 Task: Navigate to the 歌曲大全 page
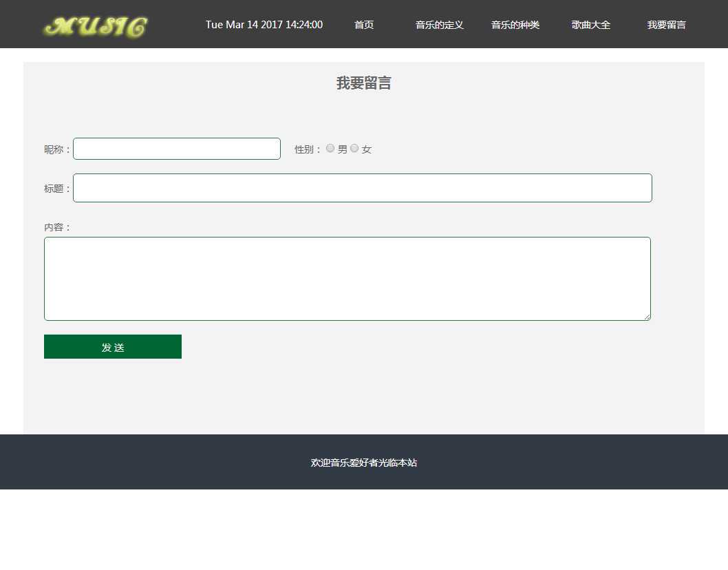pos(590,25)
